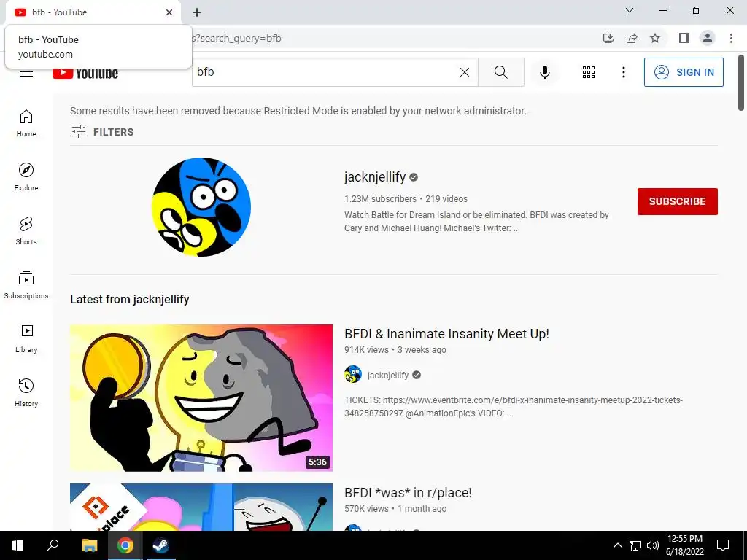The image size is (747, 560).
Task: Click the 1.23M subscribers text
Action: coord(380,198)
